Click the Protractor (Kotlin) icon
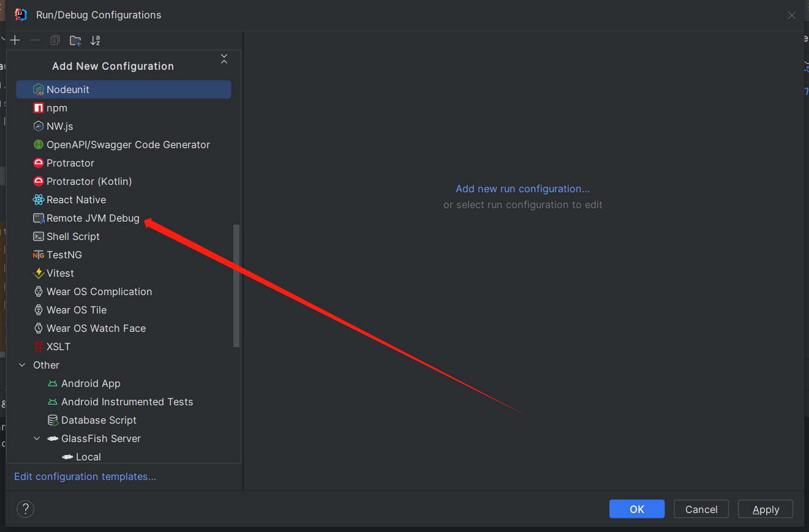The height and width of the screenshot is (532, 809). point(39,181)
